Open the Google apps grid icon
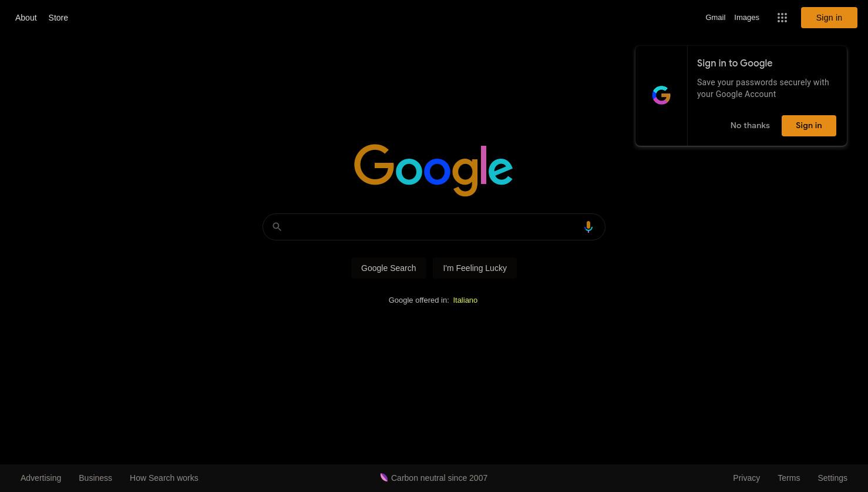 (782, 18)
